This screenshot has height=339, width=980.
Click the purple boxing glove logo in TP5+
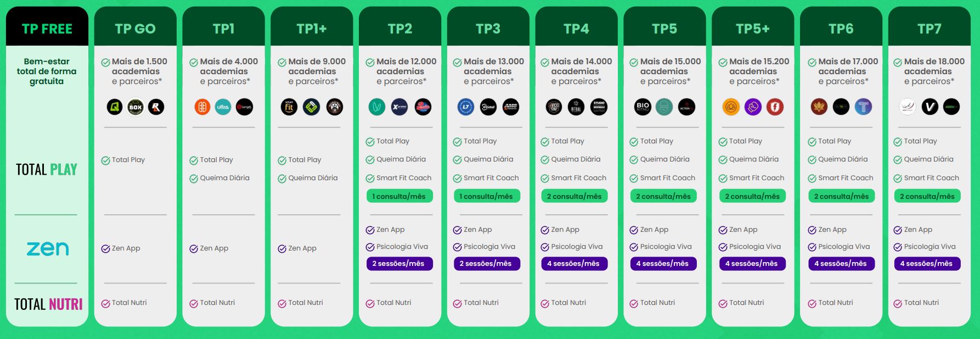click(x=753, y=107)
